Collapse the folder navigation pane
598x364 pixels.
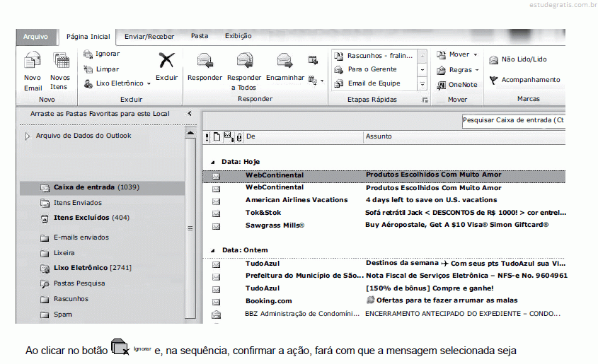190,114
